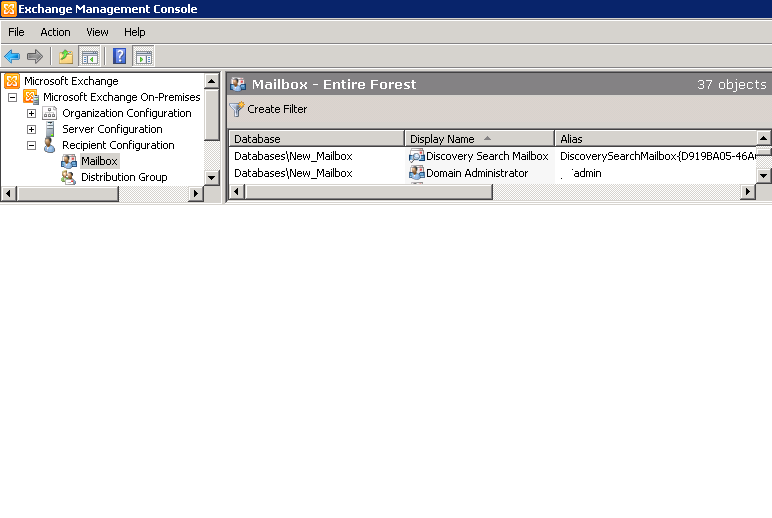772x518 pixels.
Task: Click the Organization Configuration tree icon
Action: (50, 113)
